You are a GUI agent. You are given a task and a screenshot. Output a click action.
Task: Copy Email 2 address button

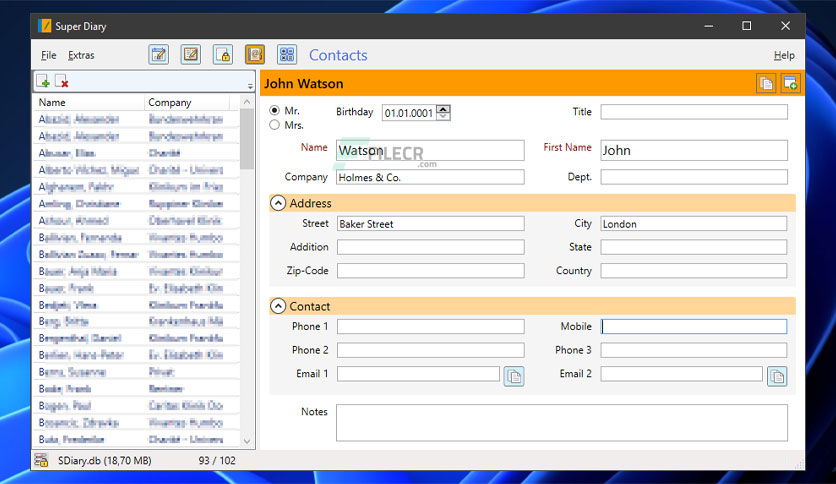[777, 376]
